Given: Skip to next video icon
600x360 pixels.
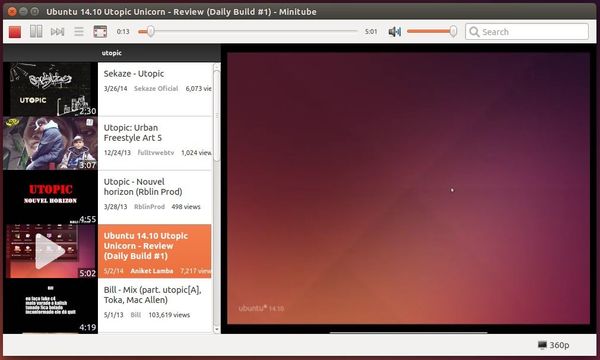Looking at the screenshot, I should coord(57,31).
